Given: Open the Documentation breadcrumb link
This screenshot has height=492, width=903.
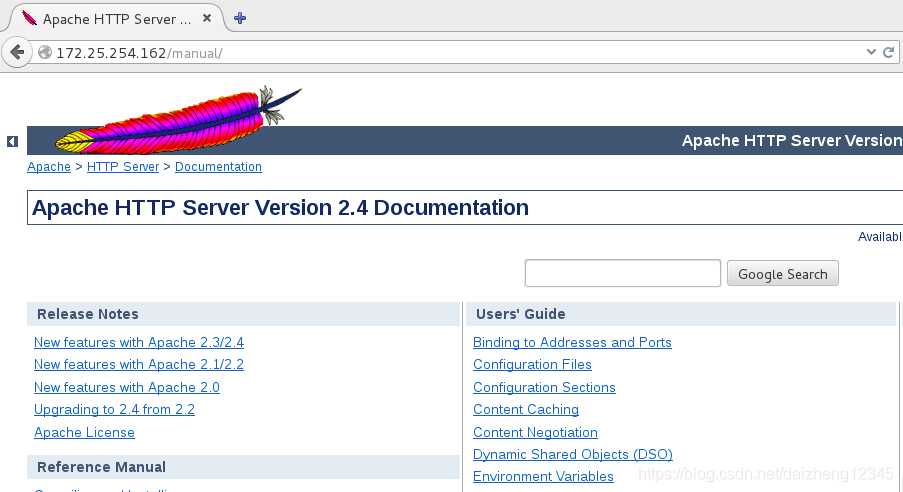Looking at the screenshot, I should click(218, 166).
